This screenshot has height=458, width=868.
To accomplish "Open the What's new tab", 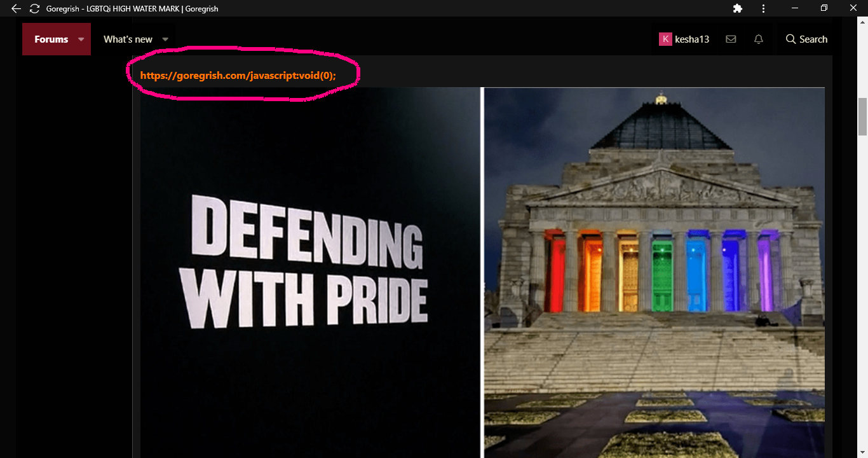I will click(x=128, y=39).
